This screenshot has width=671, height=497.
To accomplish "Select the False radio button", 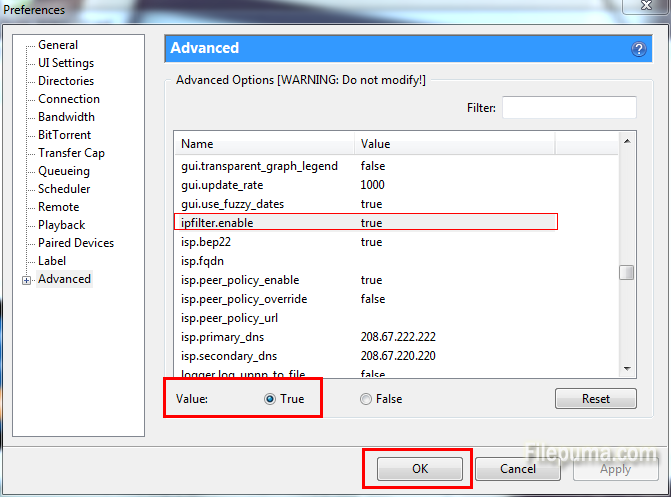I will [x=366, y=399].
